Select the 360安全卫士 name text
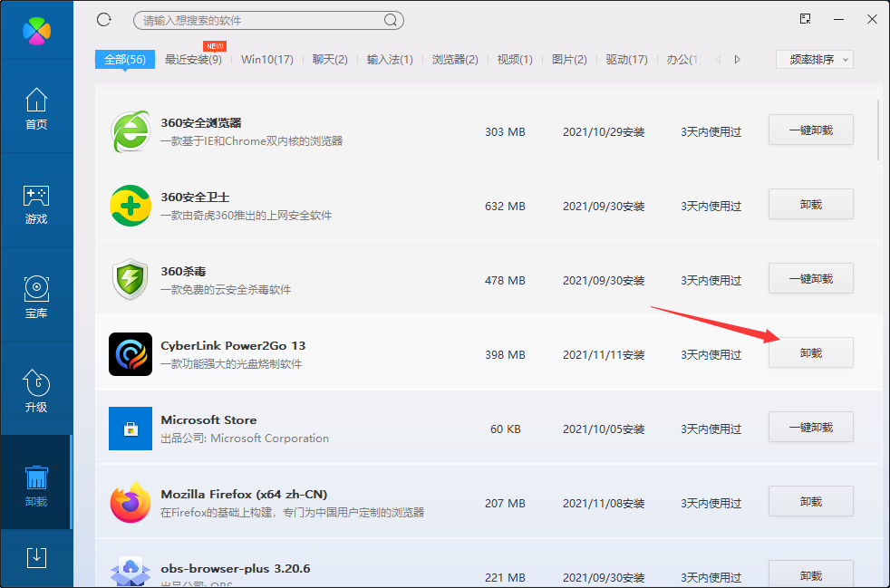 (195, 197)
